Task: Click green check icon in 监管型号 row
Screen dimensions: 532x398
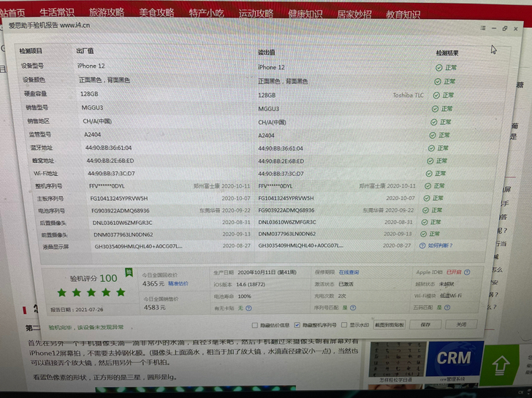Action: coord(433,135)
